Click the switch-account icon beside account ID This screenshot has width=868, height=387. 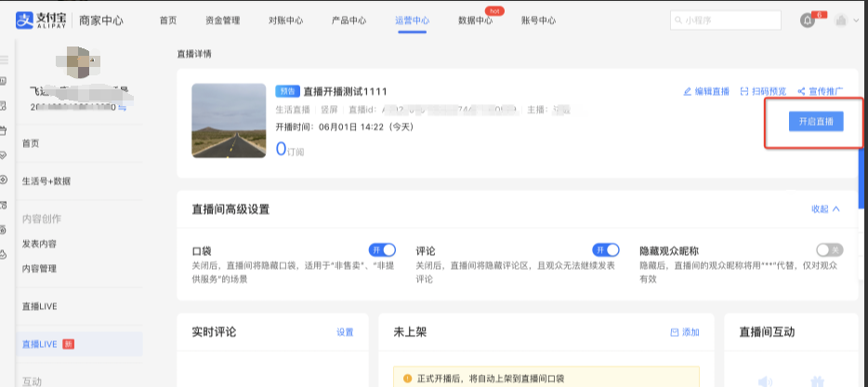[x=122, y=108]
